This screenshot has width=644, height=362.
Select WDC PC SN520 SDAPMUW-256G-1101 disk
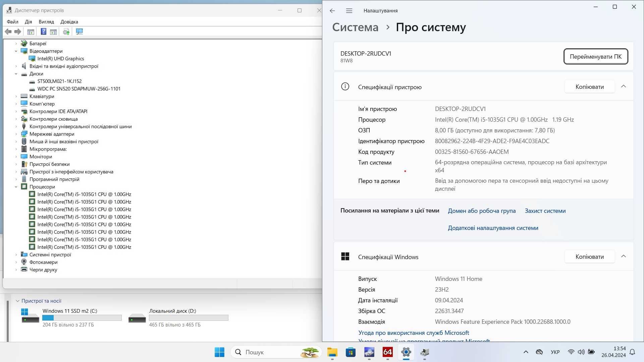[79, 89]
